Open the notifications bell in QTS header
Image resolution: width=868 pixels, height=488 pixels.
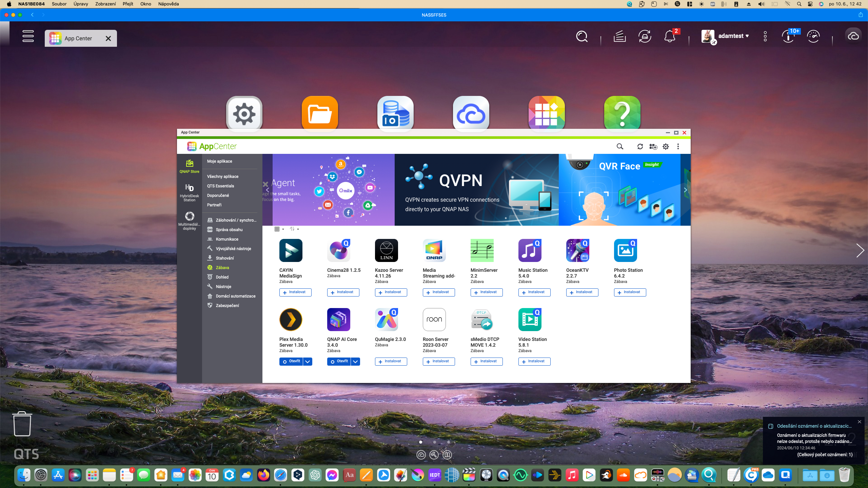[670, 36]
